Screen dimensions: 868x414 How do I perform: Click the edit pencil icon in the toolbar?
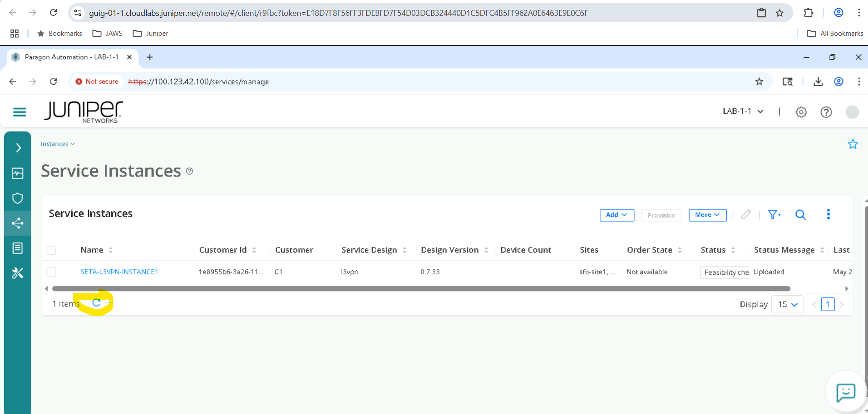[x=746, y=214]
